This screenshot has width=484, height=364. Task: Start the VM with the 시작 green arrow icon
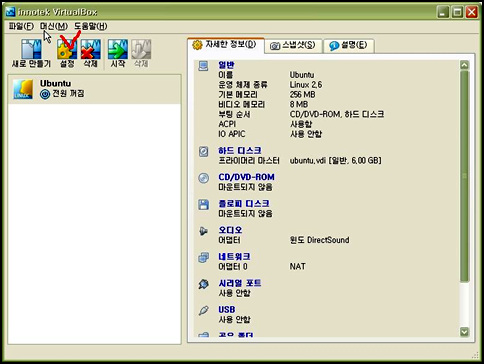pyautogui.click(x=118, y=49)
